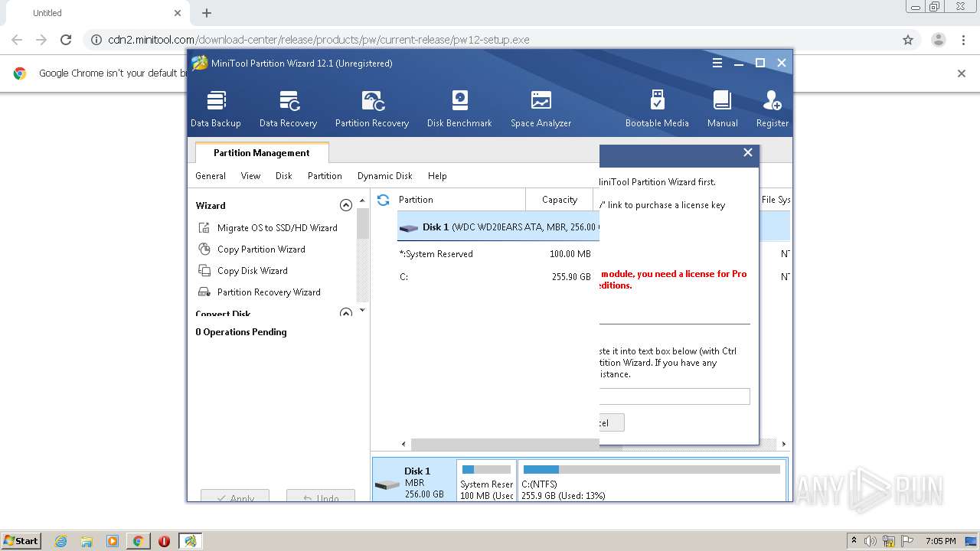Click the Apply button

[x=235, y=496]
